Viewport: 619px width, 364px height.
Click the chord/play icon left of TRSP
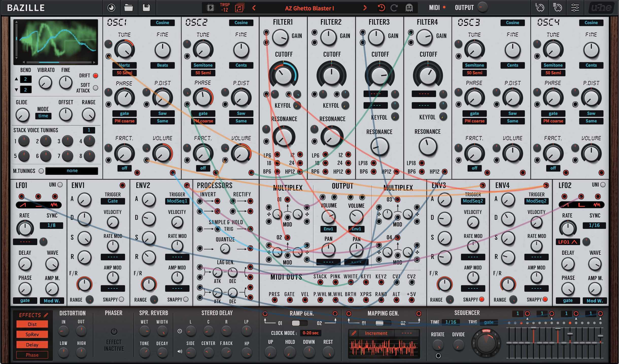tap(210, 8)
